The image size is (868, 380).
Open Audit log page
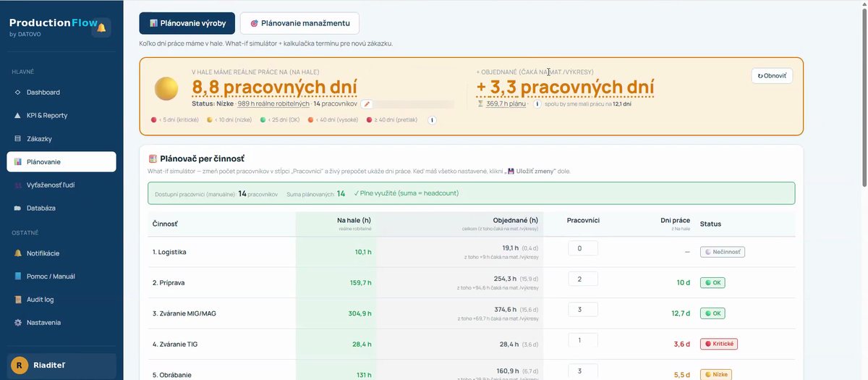61,300
